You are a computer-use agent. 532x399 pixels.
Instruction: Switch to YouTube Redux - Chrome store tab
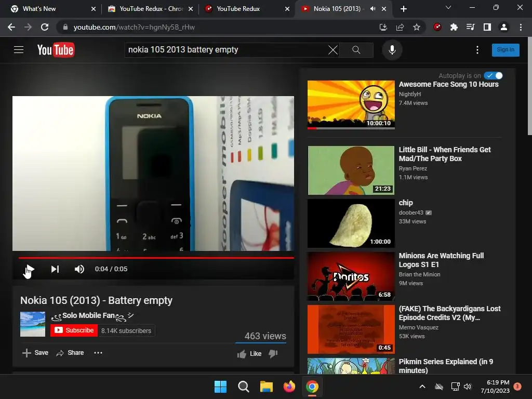point(149,9)
